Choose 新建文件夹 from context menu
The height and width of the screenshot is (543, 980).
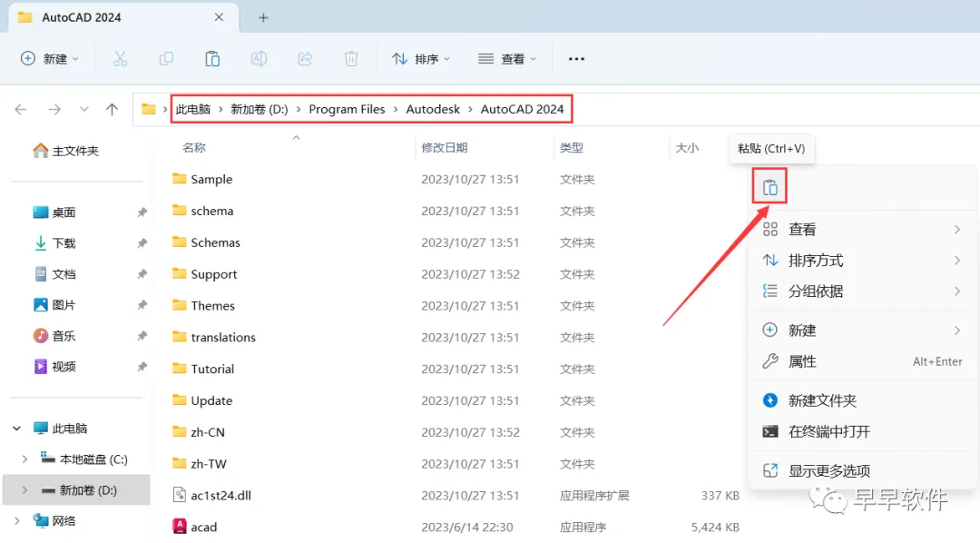863,400
